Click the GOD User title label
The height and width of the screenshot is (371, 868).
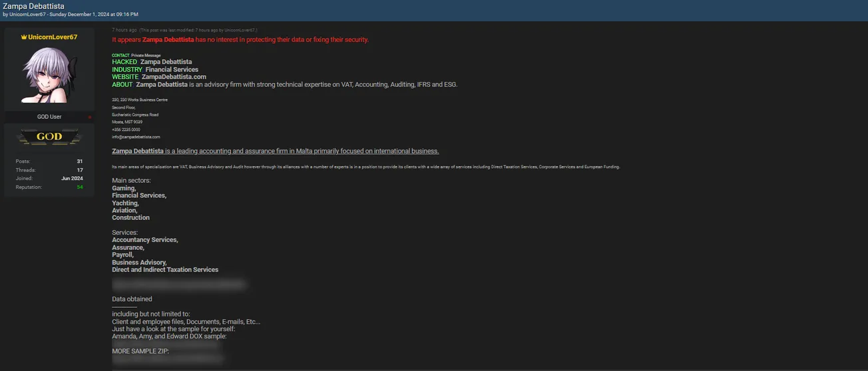49,117
